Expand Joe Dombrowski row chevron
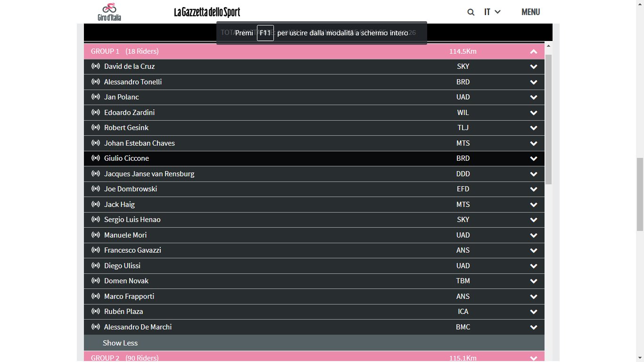This screenshot has width=644, height=362. pyautogui.click(x=533, y=189)
